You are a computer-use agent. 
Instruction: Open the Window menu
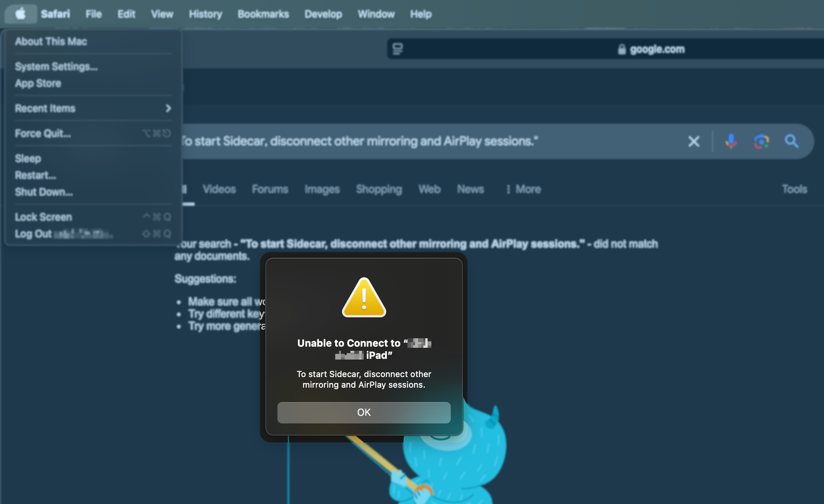(x=376, y=14)
